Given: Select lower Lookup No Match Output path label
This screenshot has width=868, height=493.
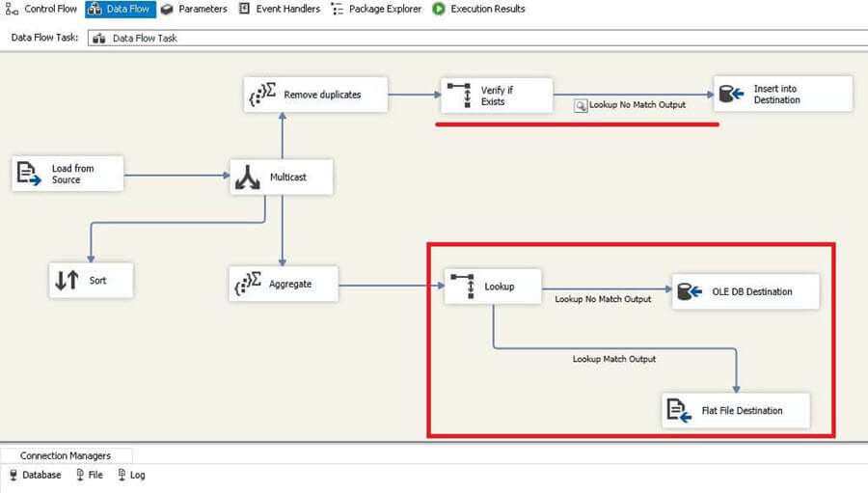Looking at the screenshot, I should (x=603, y=299).
